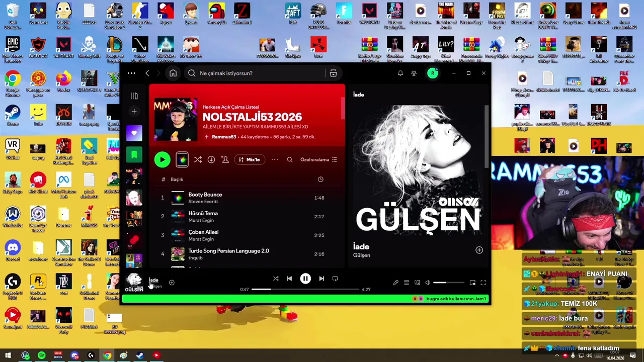
Task: Sort by the duration clock column
Action: click(320, 179)
